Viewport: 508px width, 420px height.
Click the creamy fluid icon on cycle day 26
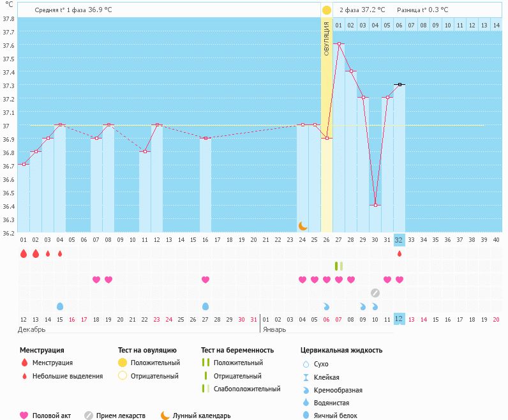327,306
